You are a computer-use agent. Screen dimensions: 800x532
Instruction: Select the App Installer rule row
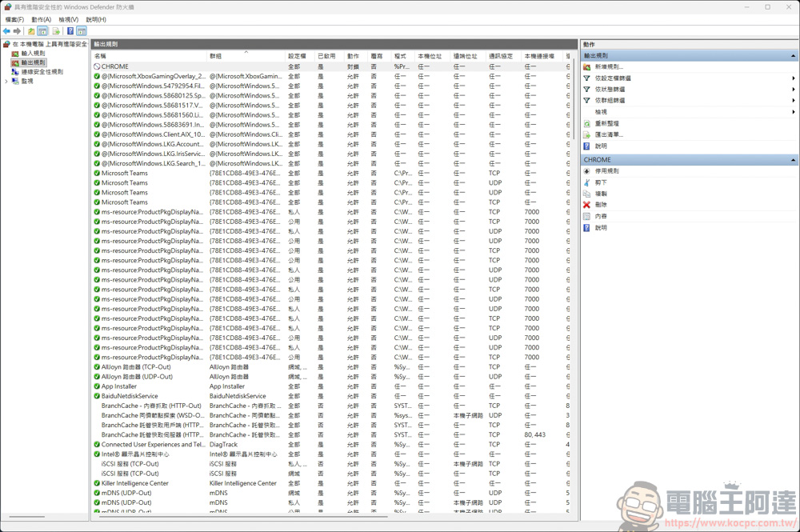pos(331,386)
